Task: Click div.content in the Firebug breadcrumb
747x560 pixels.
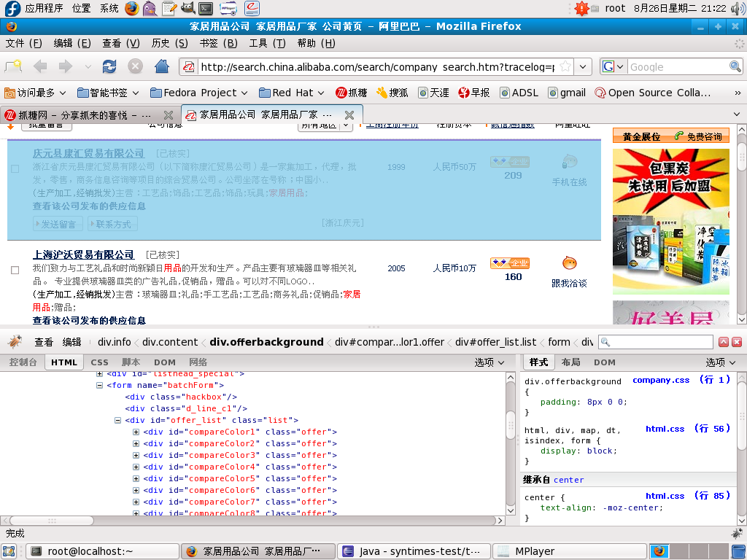Action: coord(170,342)
